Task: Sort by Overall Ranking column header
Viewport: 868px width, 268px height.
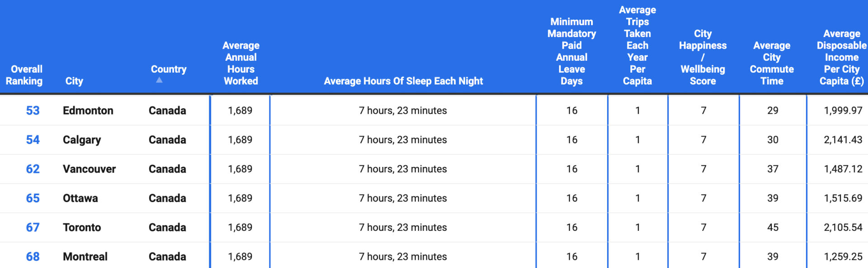Action: (24, 75)
